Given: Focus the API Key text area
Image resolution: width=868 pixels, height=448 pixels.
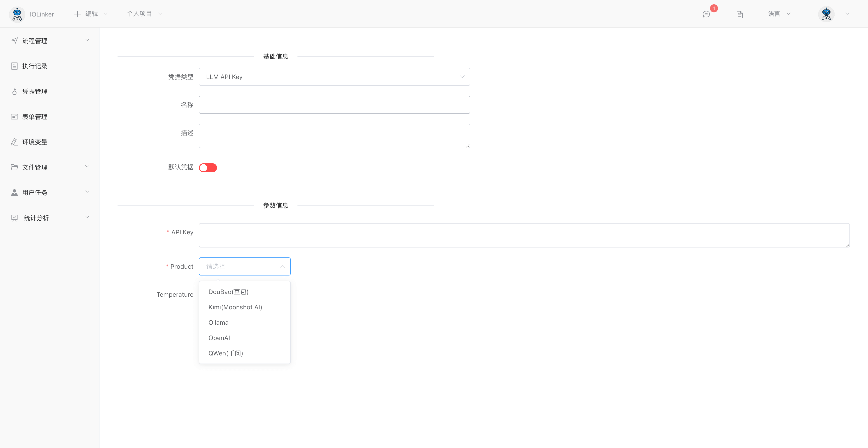Looking at the screenshot, I should 524,235.
